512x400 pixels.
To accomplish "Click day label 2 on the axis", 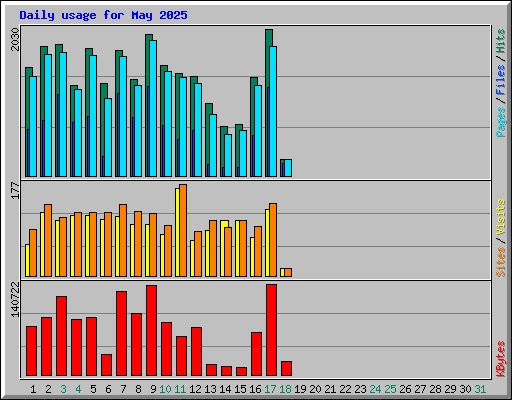I will tap(48, 389).
